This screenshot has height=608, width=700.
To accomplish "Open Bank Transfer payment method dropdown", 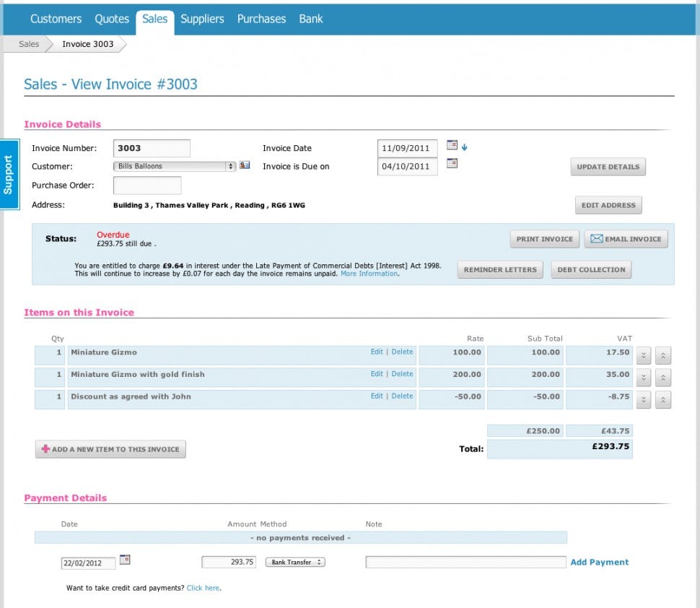I will click(295, 562).
